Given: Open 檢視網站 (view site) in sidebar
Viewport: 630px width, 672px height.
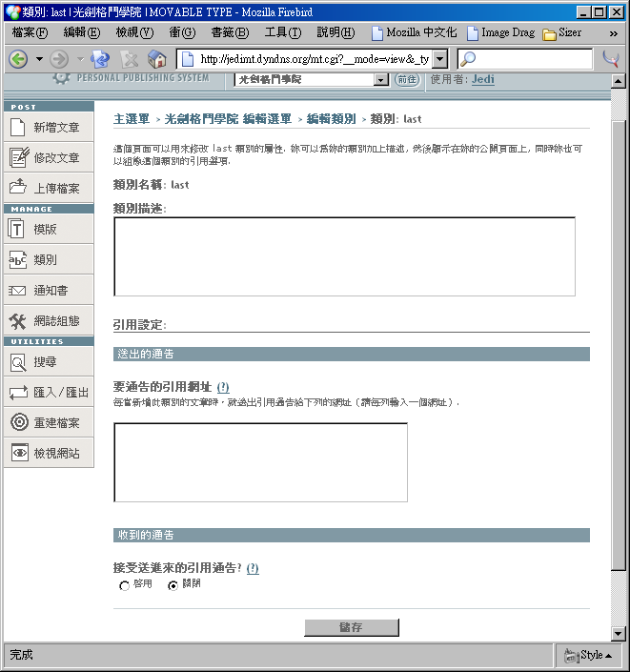Looking at the screenshot, I should pyautogui.click(x=49, y=453).
